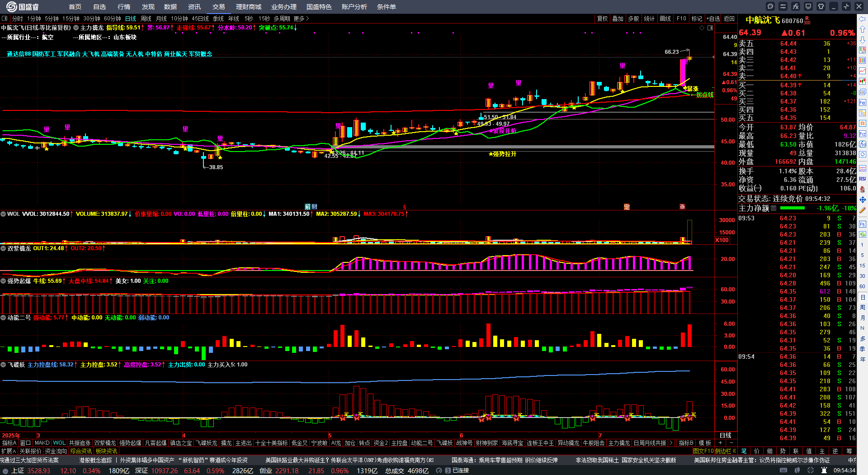Click the green 主力净额 progress bar
Viewport: 868px width, 475px height.
793,208
